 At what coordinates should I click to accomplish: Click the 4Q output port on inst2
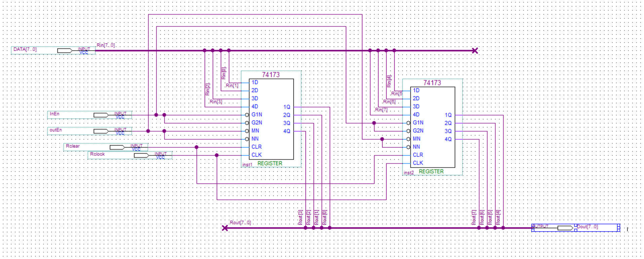[x=448, y=139]
